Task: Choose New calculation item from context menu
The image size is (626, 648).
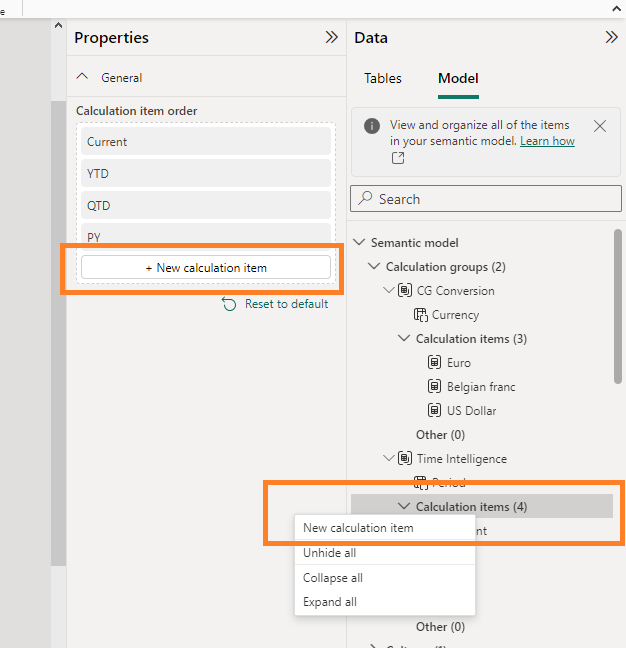Action: point(358,528)
